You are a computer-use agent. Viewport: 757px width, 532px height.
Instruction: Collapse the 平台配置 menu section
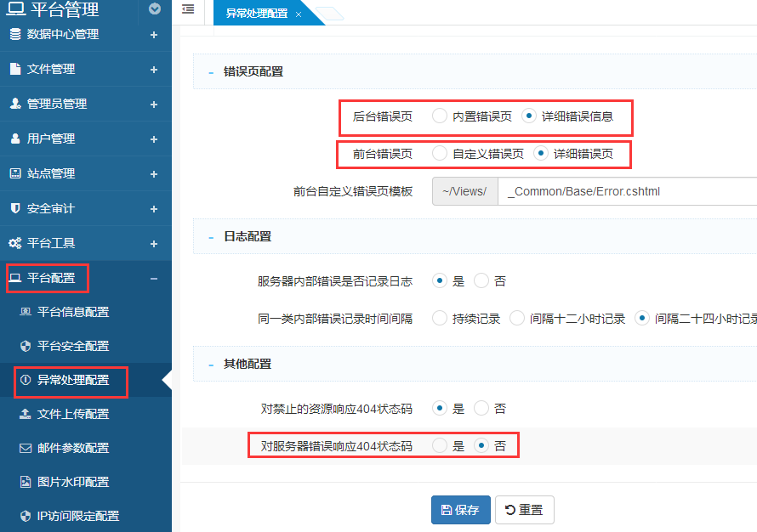click(x=154, y=278)
